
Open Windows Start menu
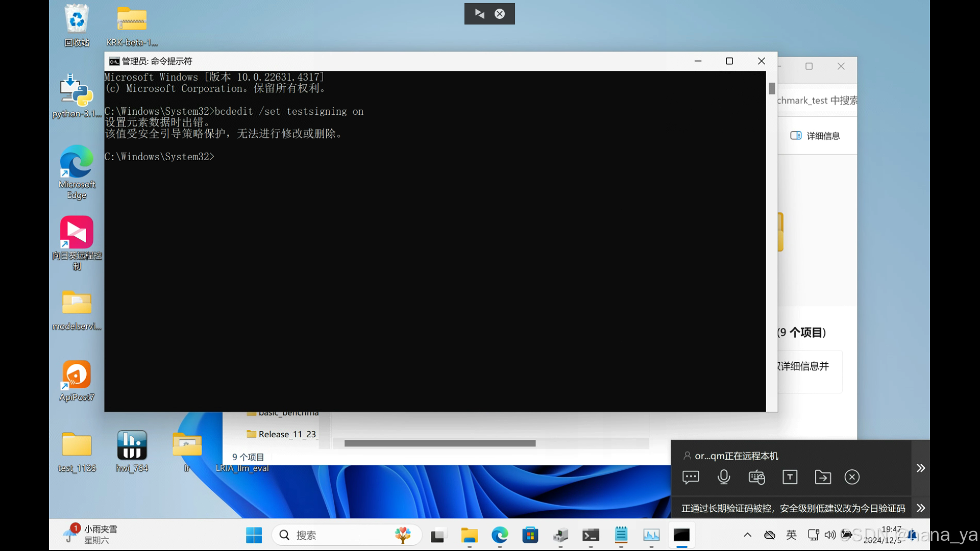(254, 535)
